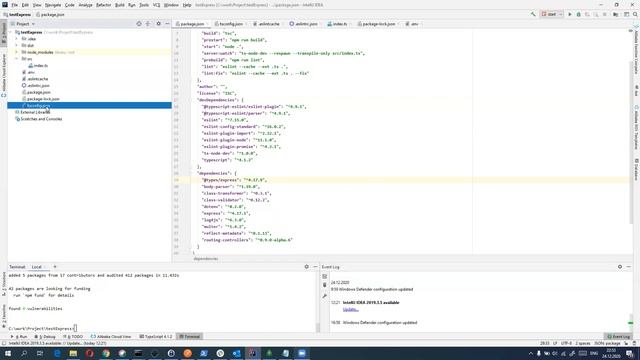Open the Navigate menu
Viewport: 640px width, 360px height.
pyautogui.click(x=53, y=5)
